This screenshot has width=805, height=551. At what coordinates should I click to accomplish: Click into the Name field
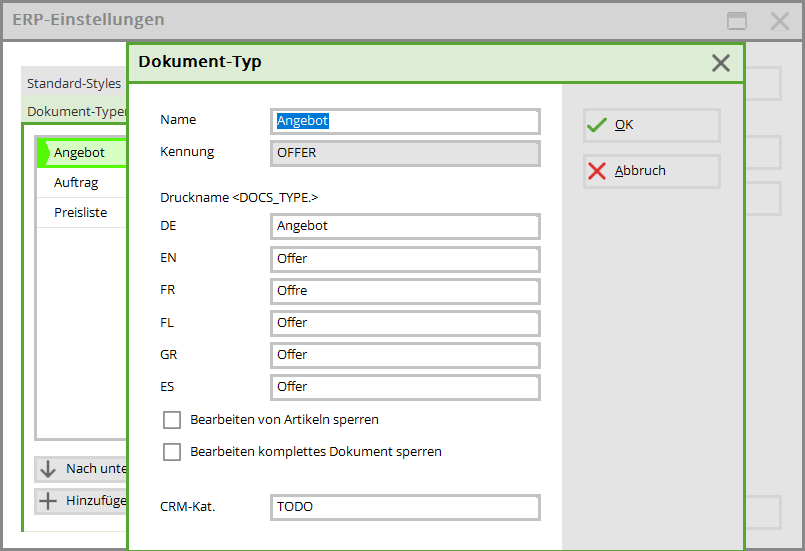[405, 121]
